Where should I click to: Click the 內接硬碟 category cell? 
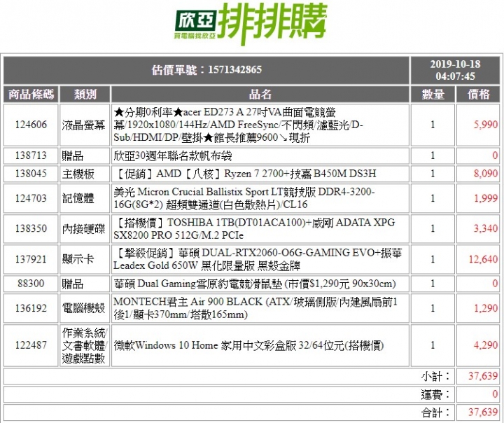(x=85, y=229)
